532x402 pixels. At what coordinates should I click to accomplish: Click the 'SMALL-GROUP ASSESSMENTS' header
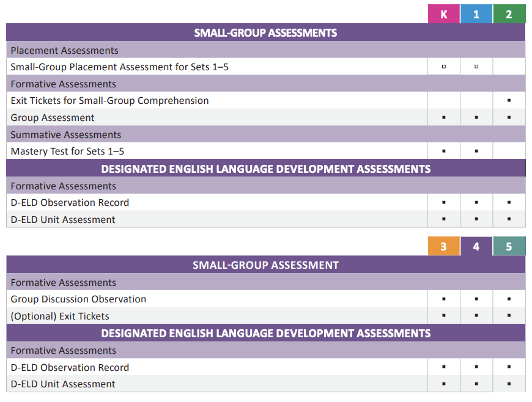click(x=265, y=32)
